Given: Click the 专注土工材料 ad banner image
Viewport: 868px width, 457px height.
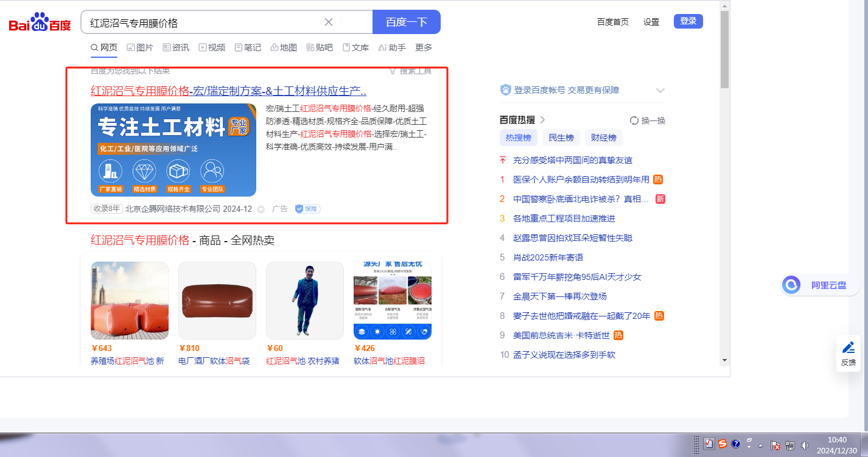Looking at the screenshot, I should click(x=173, y=150).
